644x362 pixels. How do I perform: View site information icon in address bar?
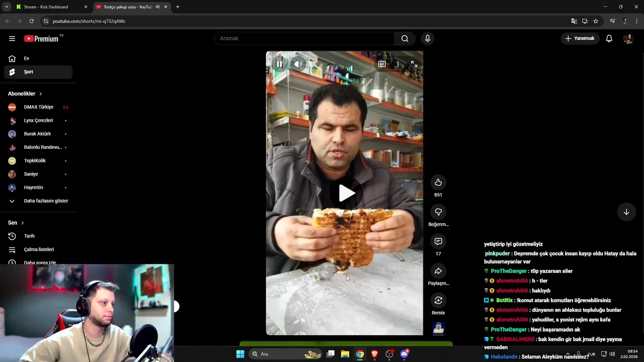(46, 21)
